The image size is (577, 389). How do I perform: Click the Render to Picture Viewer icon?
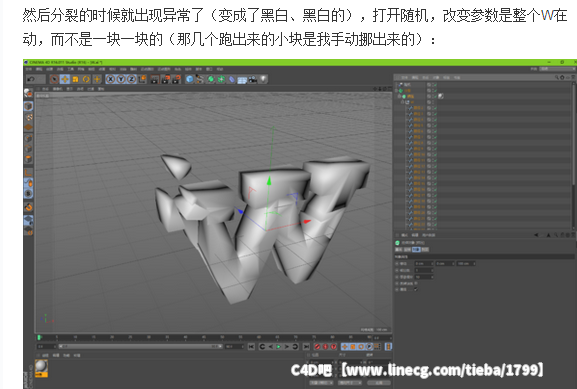click(x=166, y=79)
